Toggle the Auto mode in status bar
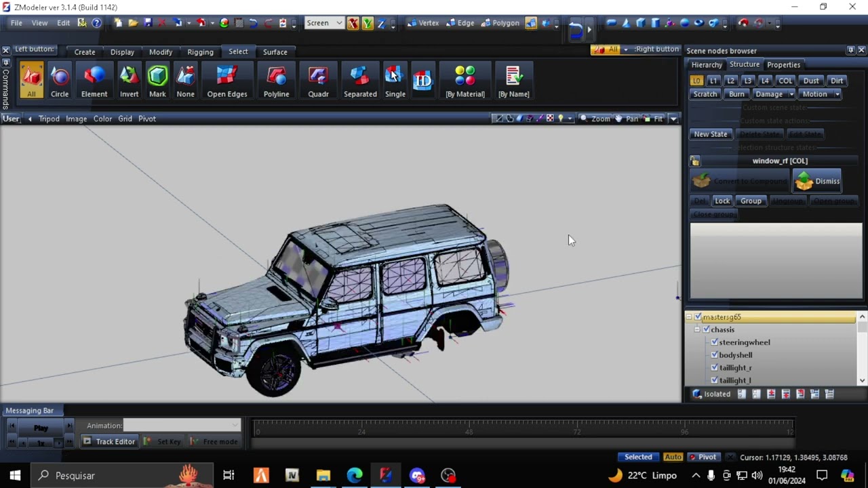868x488 pixels. (673, 457)
